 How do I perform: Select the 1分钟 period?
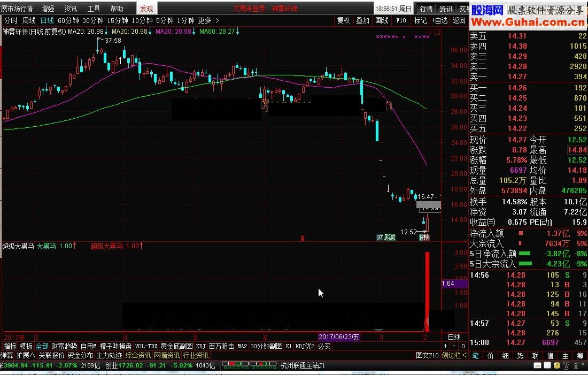tap(185, 21)
